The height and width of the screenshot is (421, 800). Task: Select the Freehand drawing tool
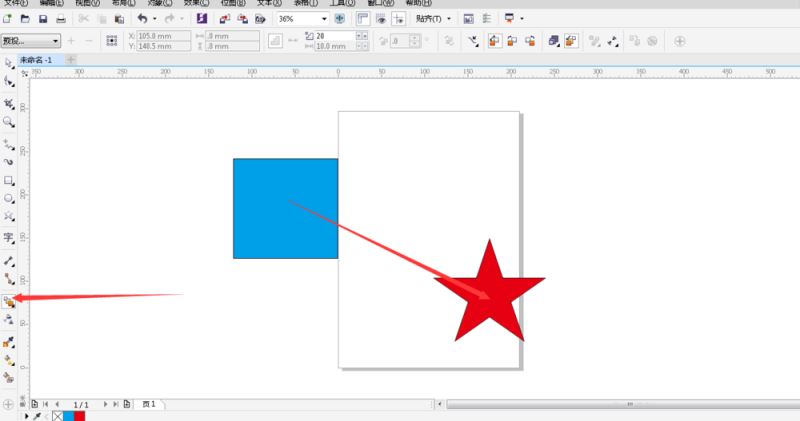(x=9, y=145)
